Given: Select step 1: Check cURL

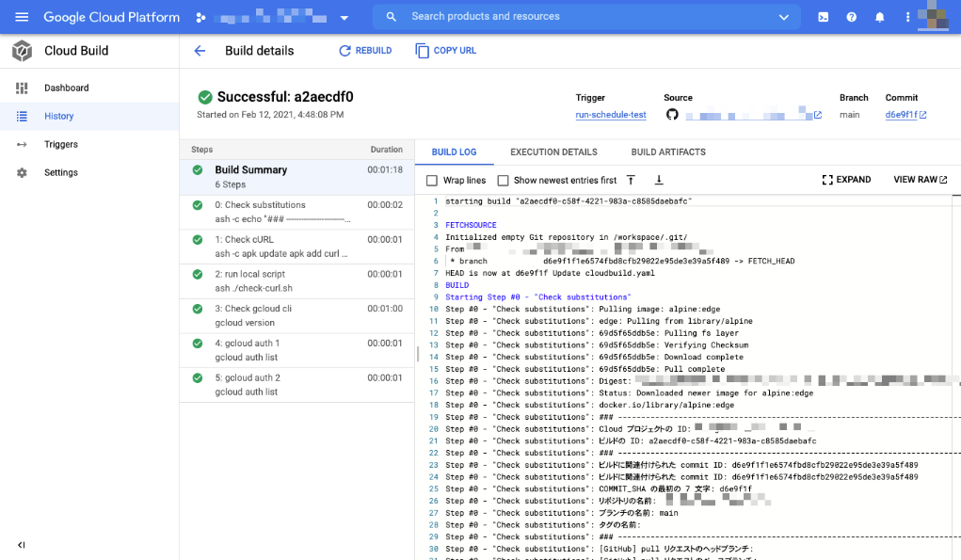Looking at the screenshot, I should (297, 247).
